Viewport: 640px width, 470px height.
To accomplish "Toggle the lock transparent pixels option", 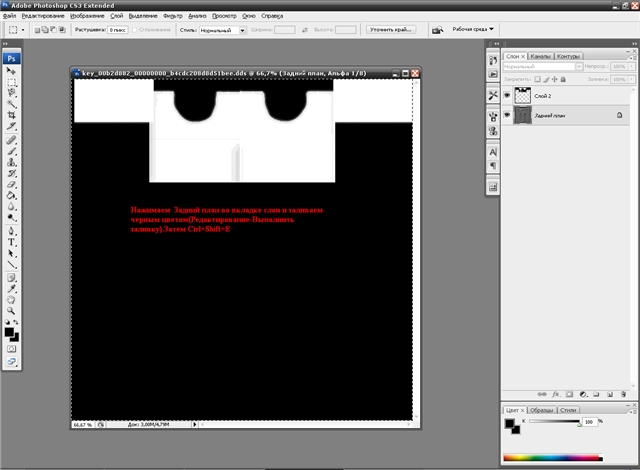I will (x=536, y=77).
